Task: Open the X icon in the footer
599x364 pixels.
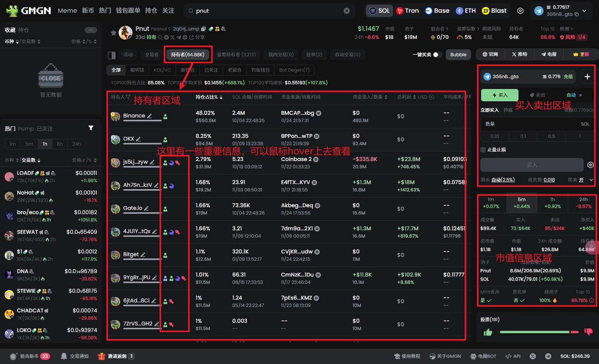Action: [x=533, y=356]
